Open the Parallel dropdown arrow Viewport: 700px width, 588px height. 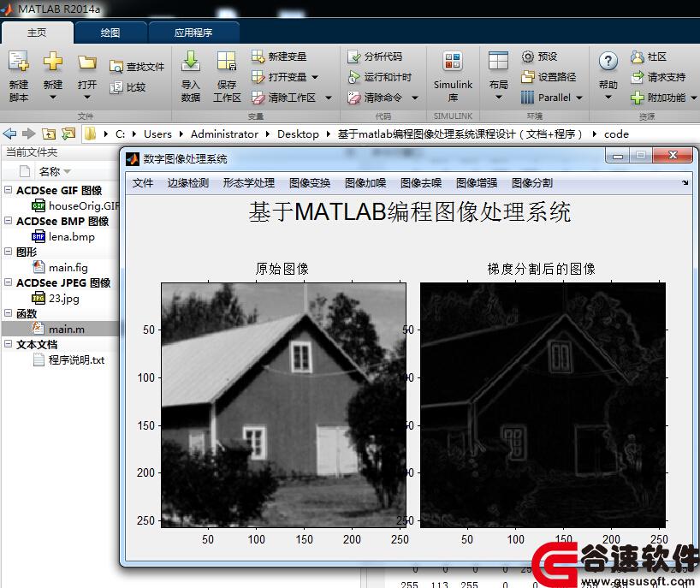tap(579, 98)
